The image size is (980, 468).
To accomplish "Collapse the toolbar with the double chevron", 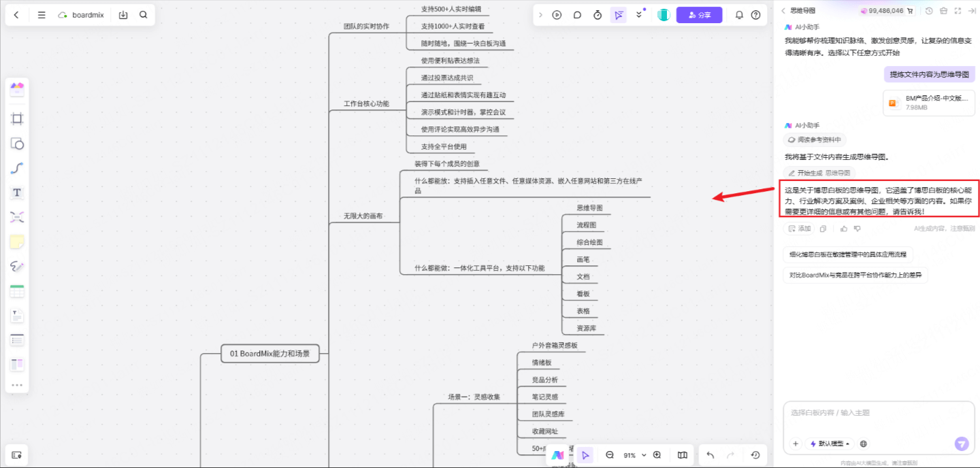I will coord(638,14).
